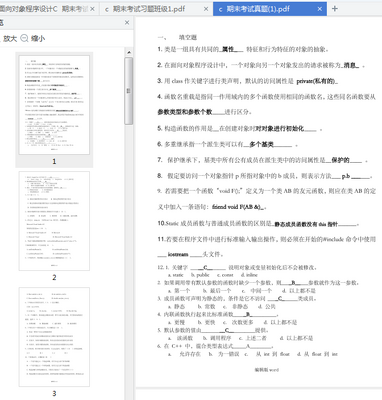The image size is (382, 400).
Task: Close the 期末考试真题(1).pdf tab
Action: 319,9
